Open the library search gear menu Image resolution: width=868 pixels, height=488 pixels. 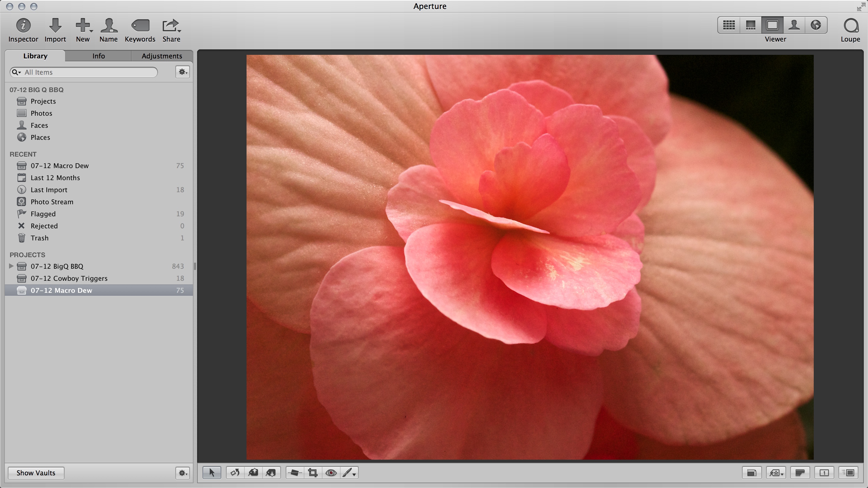tap(183, 72)
